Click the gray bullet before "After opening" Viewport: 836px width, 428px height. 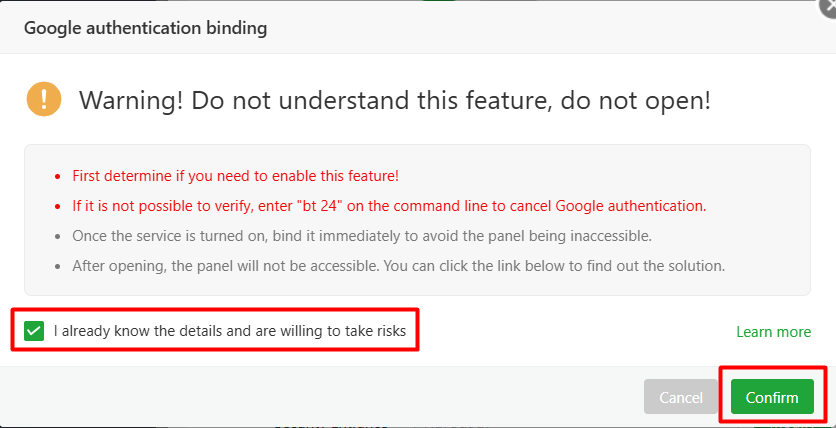point(58,267)
